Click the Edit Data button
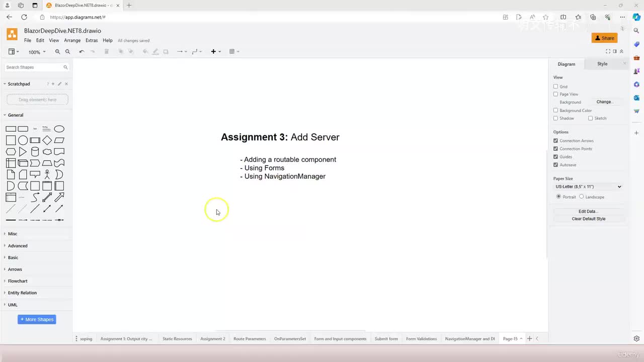The width and height of the screenshot is (644, 362). (x=588, y=212)
